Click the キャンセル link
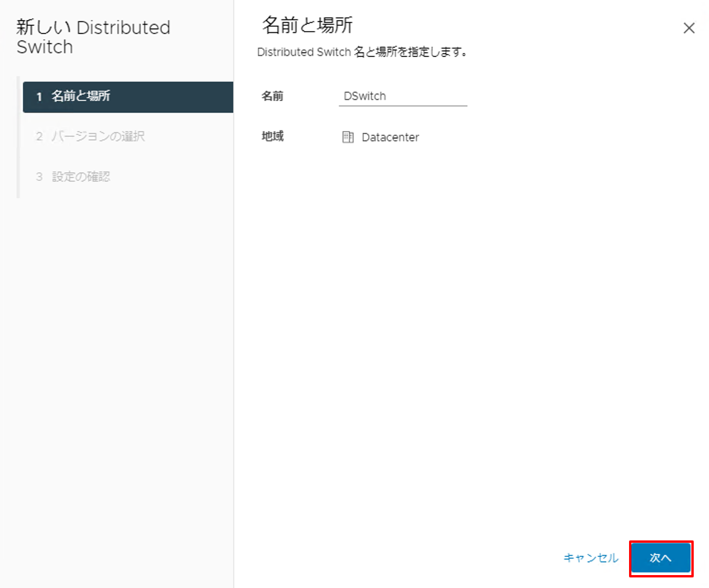Viewport: 709px width, 588px height. tap(591, 558)
